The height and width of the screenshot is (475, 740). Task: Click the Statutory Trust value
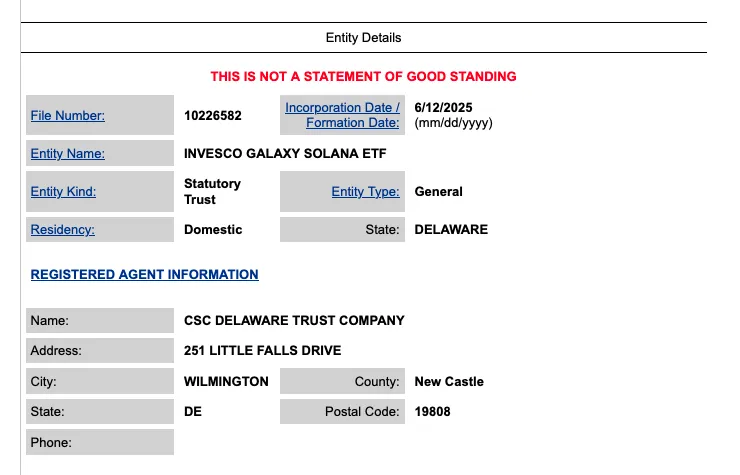click(212, 191)
